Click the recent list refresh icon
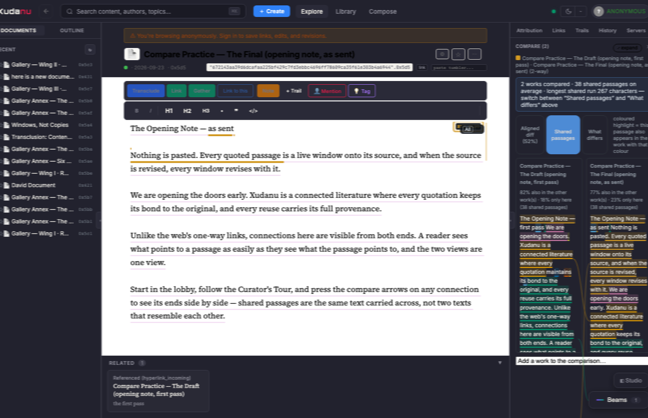Image resolution: width=648 pixels, height=418 pixels. point(90,50)
